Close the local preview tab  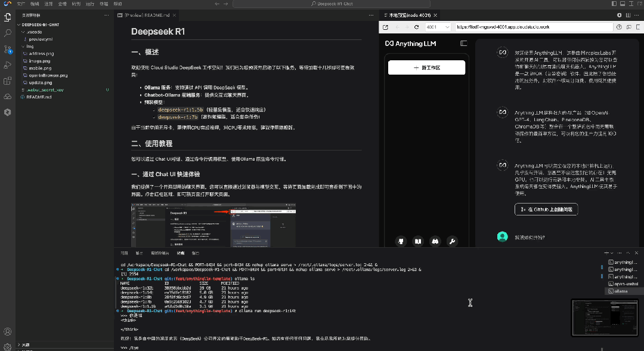(435, 15)
